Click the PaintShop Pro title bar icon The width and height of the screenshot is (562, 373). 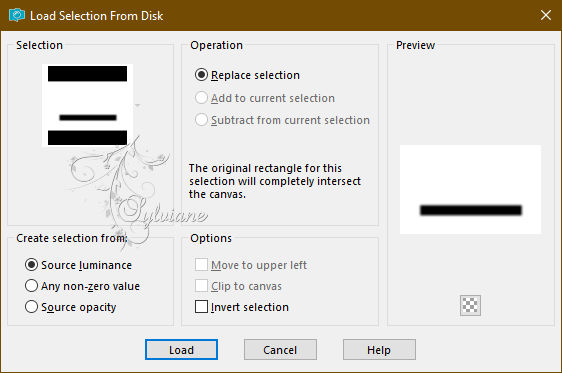pyautogui.click(x=16, y=16)
